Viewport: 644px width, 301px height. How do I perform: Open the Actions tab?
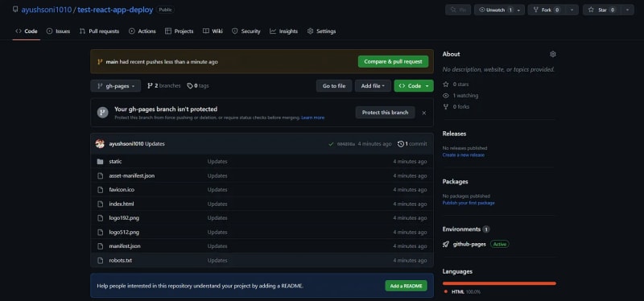click(x=142, y=31)
